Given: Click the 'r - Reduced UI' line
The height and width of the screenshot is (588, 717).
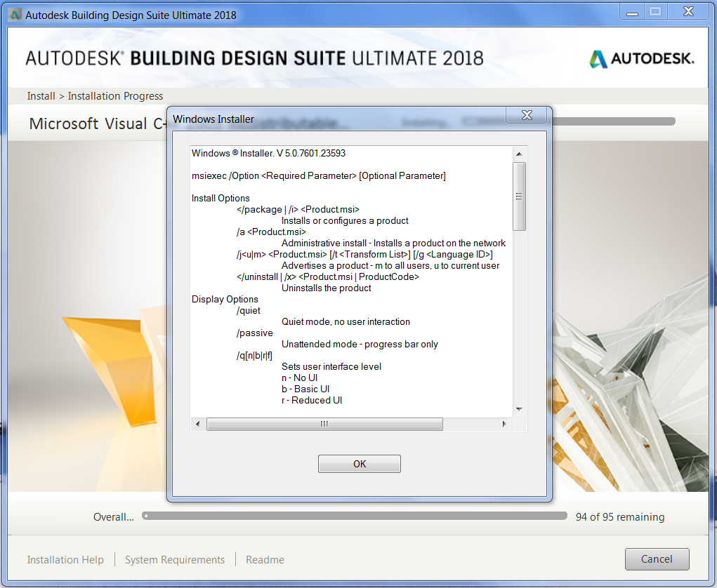Looking at the screenshot, I should [312, 400].
